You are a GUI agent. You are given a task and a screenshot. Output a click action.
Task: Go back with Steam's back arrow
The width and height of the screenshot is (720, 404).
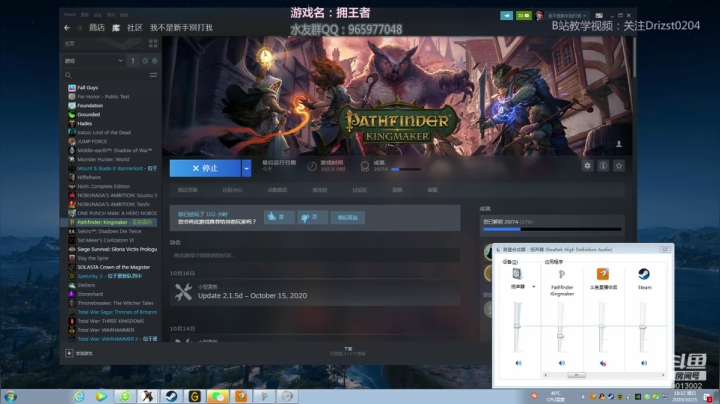67,28
